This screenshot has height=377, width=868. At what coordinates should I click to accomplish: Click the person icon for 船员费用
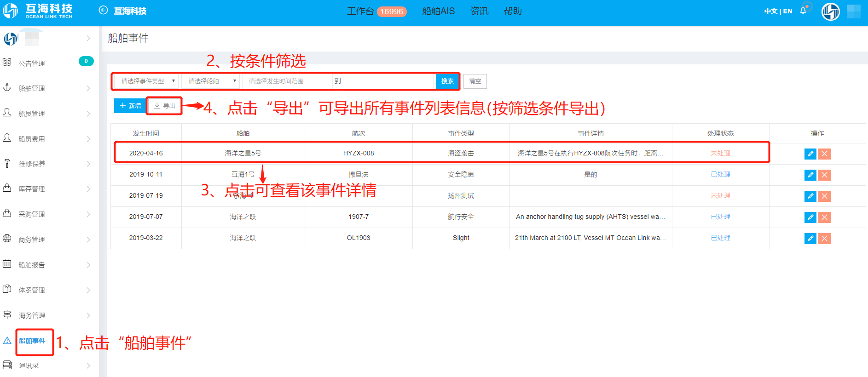(7, 137)
